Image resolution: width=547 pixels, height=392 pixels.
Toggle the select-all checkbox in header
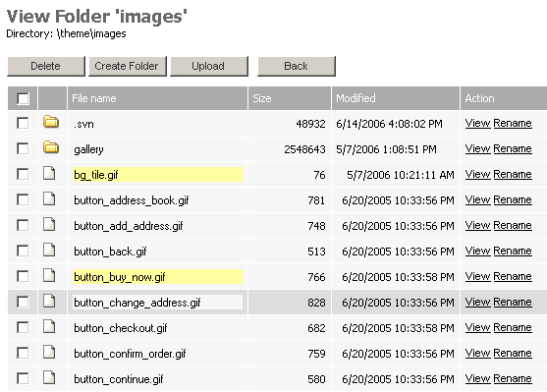click(x=23, y=98)
